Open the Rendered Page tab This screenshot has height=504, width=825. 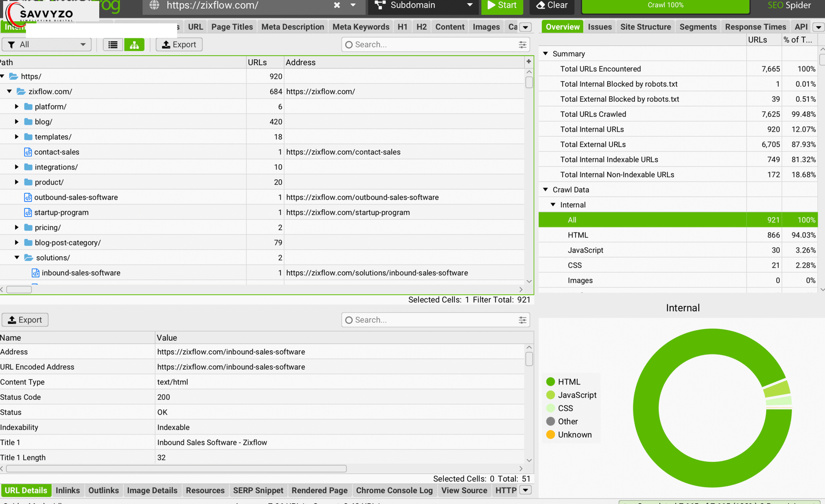click(320, 490)
